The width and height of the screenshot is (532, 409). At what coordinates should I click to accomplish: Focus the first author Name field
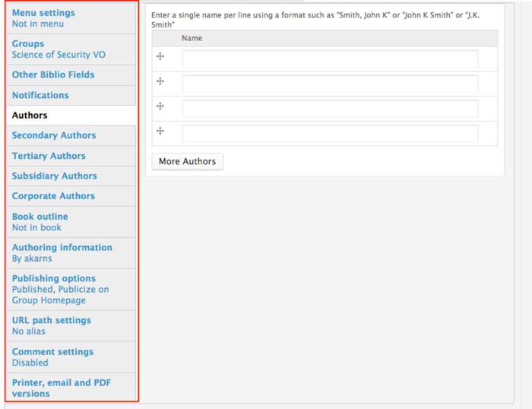(330, 59)
